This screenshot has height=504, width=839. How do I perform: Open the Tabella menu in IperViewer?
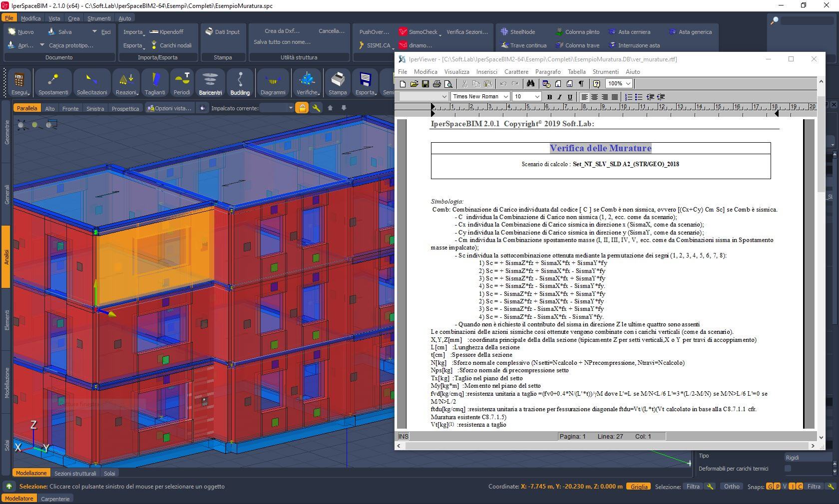click(576, 72)
